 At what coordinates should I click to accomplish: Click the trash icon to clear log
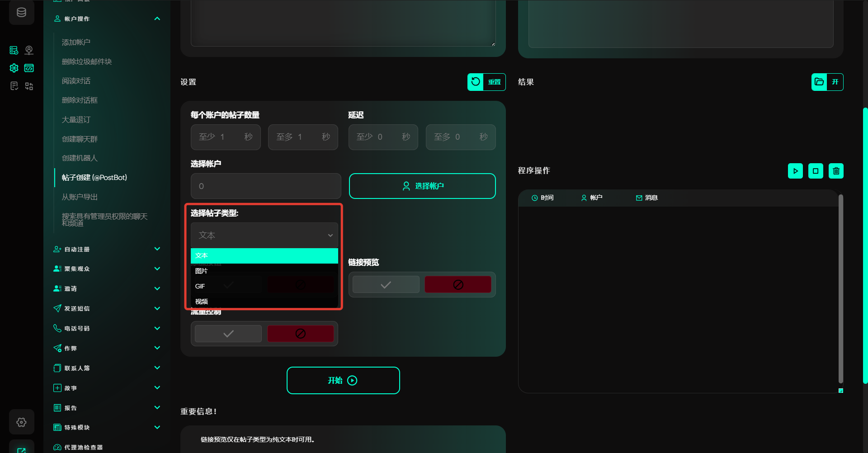tap(836, 171)
